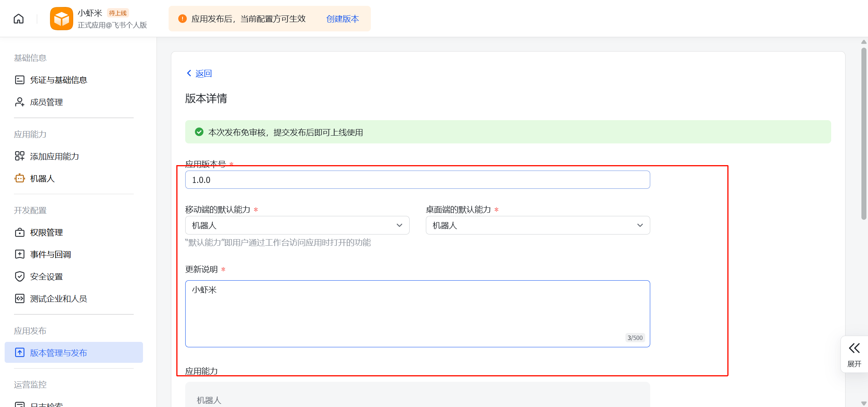Viewport: 868px width, 407px height.
Task: Click the 凭证与基础信息 sidebar icon
Action: (19, 80)
